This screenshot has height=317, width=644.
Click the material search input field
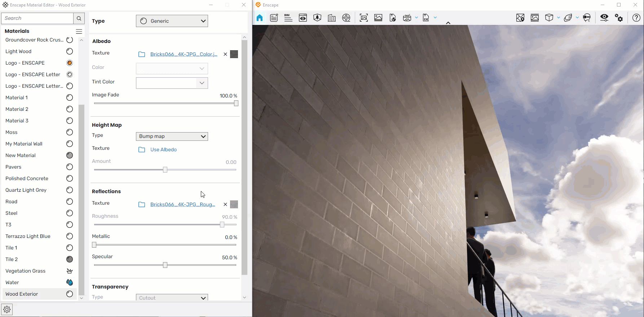point(38,18)
